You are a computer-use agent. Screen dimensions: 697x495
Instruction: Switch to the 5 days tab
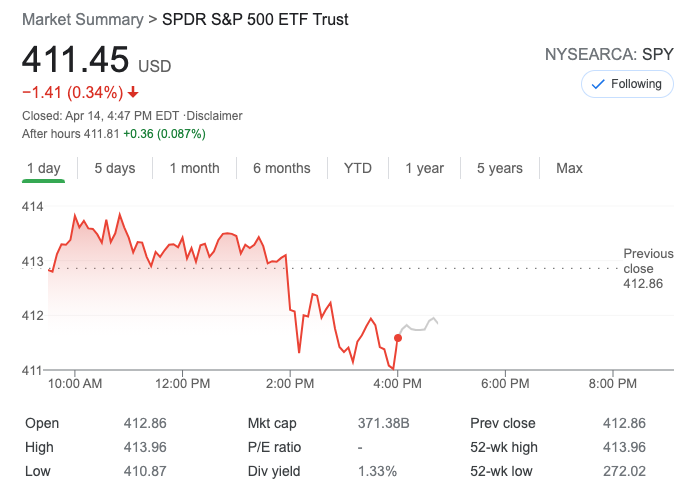[x=115, y=168]
